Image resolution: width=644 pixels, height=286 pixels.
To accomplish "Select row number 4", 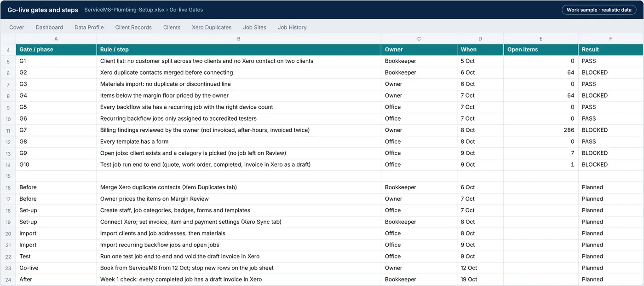I will [8, 50].
